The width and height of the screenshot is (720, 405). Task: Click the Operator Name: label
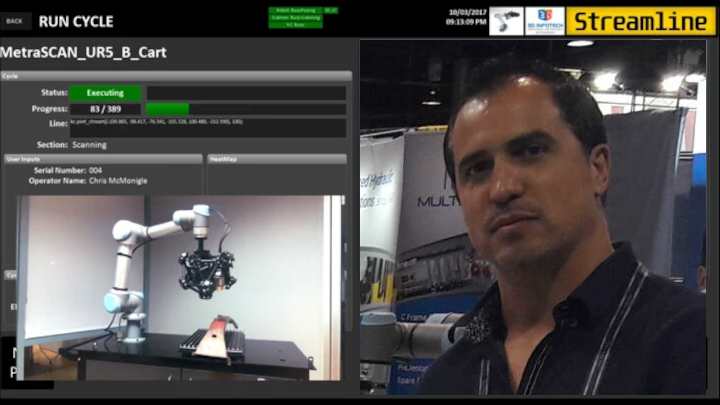pos(57,181)
